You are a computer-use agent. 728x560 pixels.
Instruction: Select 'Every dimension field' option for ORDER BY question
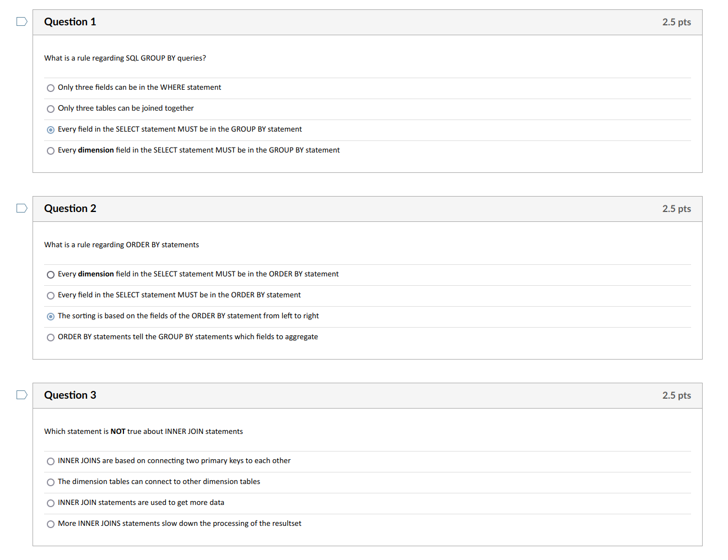50,274
